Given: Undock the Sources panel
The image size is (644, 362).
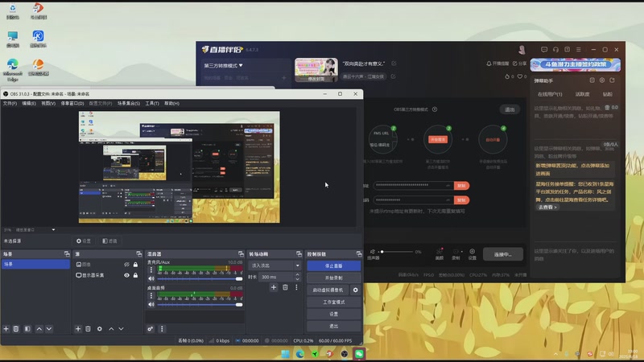Looking at the screenshot, I should point(138,254).
